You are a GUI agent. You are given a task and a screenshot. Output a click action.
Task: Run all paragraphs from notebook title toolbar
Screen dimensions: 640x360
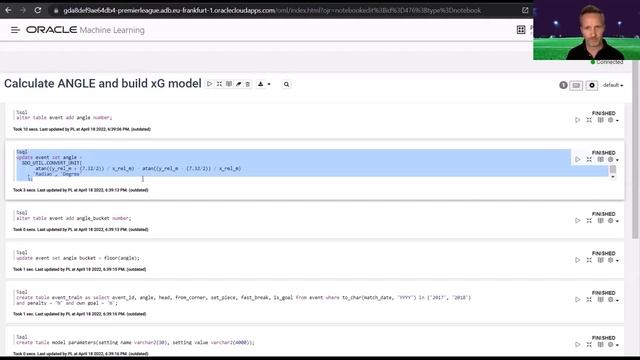pyautogui.click(x=209, y=84)
